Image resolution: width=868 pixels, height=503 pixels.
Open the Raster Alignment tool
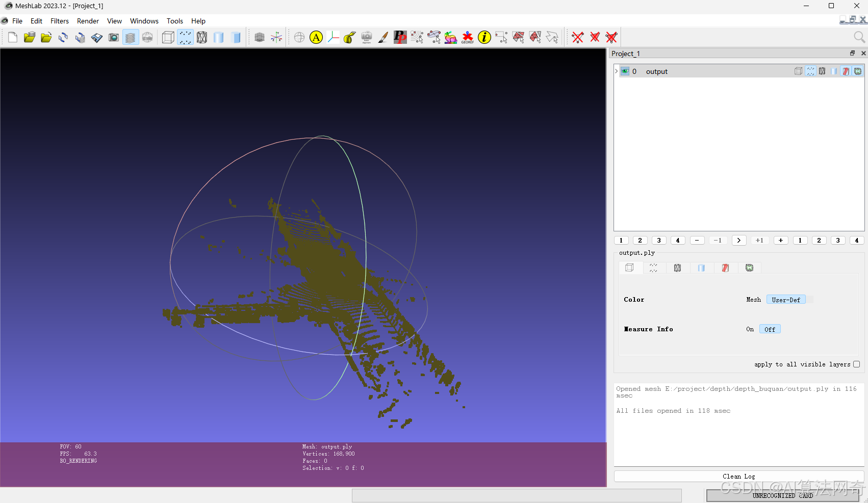click(x=367, y=37)
